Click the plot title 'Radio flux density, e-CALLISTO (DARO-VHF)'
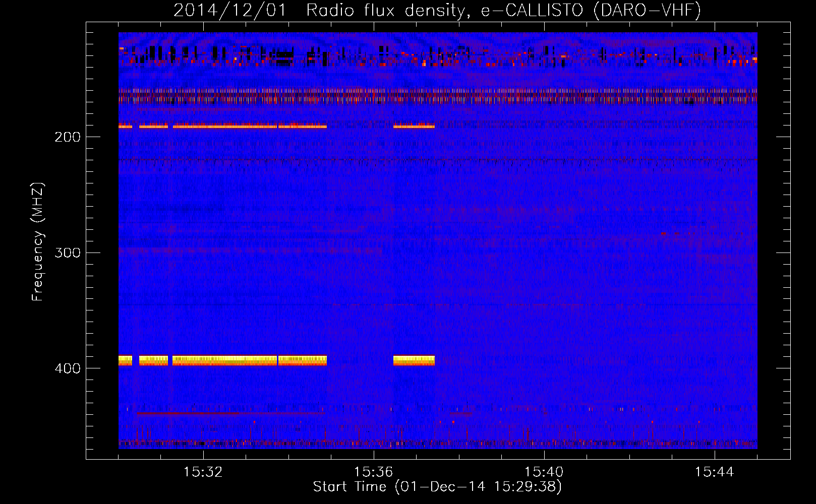Image resolution: width=816 pixels, height=504 pixels. tap(503, 11)
